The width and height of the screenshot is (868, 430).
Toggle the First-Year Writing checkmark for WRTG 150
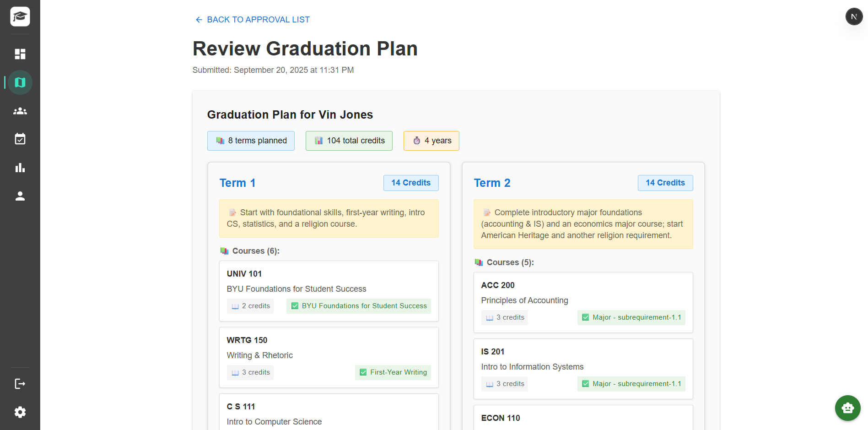coord(363,372)
